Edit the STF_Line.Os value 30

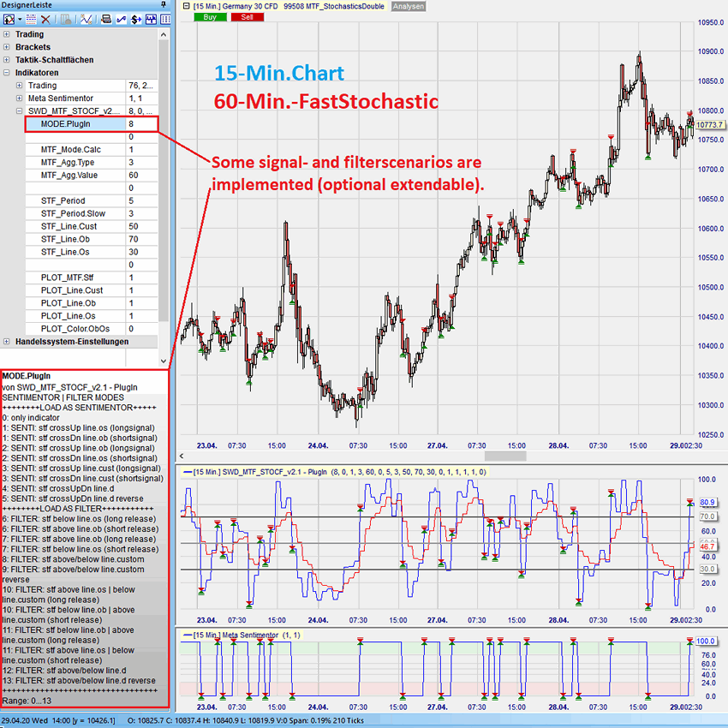point(141,252)
